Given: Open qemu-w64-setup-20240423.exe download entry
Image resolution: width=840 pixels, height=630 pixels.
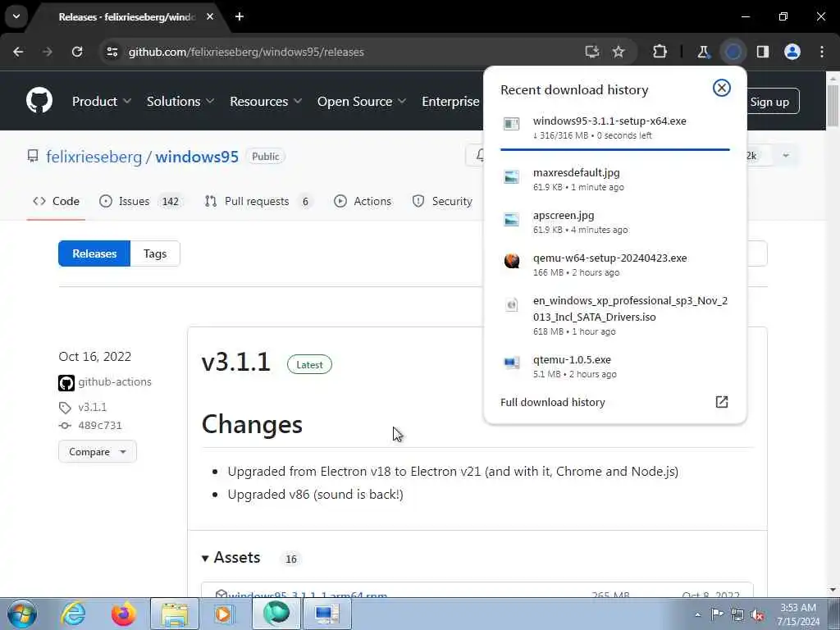Looking at the screenshot, I should (x=615, y=265).
